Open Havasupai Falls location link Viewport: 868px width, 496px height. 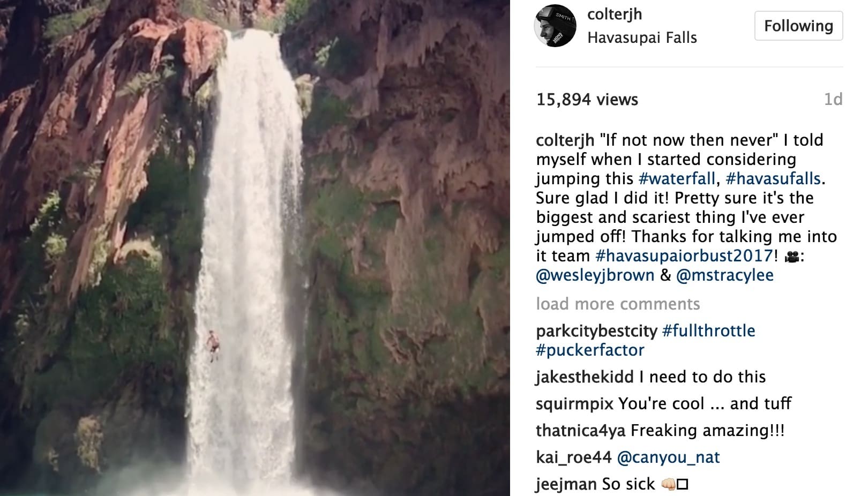(x=642, y=37)
